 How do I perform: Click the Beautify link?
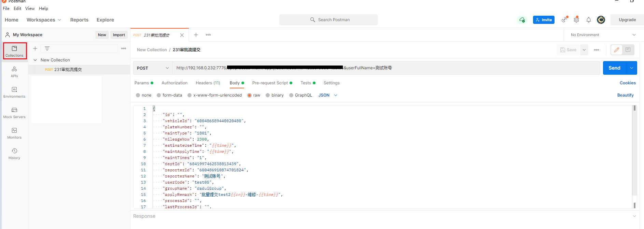625,95
